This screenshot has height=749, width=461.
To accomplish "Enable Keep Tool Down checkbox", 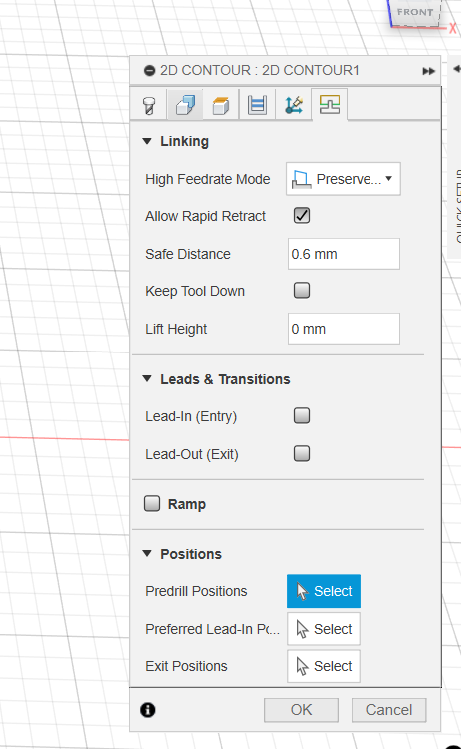I will coord(302,290).
